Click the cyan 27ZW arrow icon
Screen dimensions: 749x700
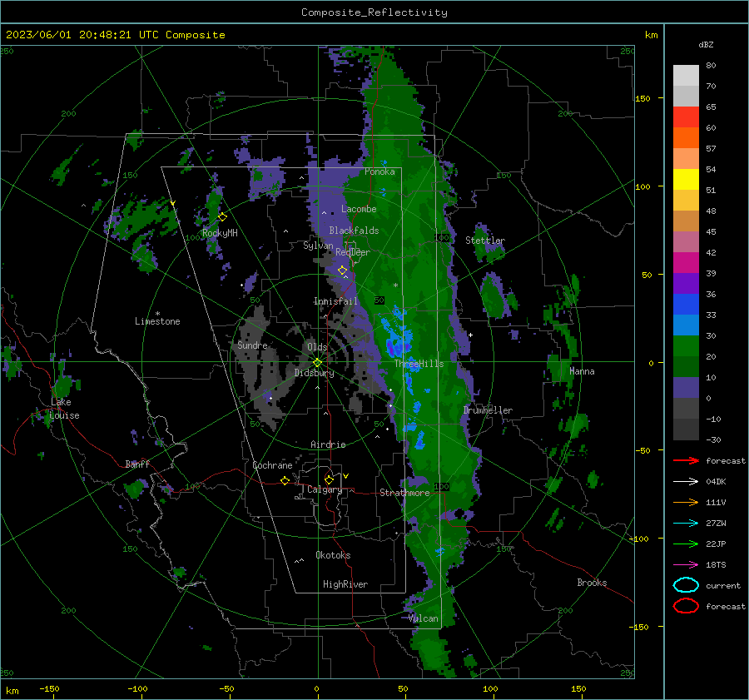pyautogui.click(x=686, y=524)
